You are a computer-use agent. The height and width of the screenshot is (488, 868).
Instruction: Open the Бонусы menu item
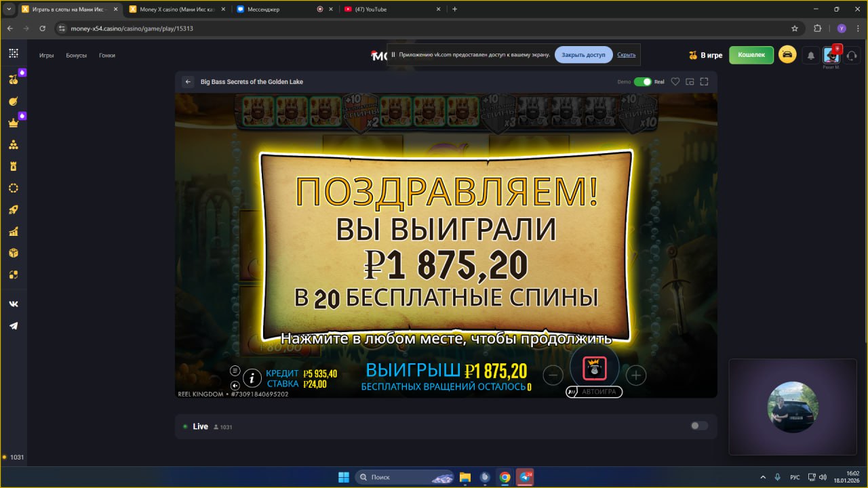(76, 56)
